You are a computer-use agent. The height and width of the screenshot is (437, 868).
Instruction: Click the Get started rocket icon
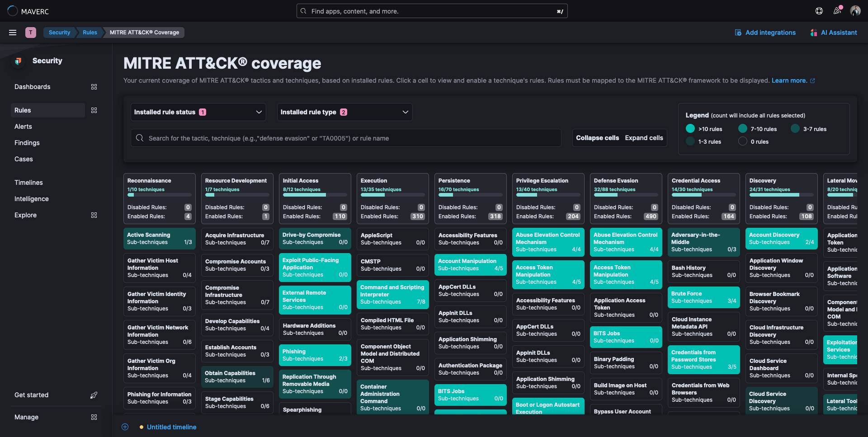(x=94, y=395)
